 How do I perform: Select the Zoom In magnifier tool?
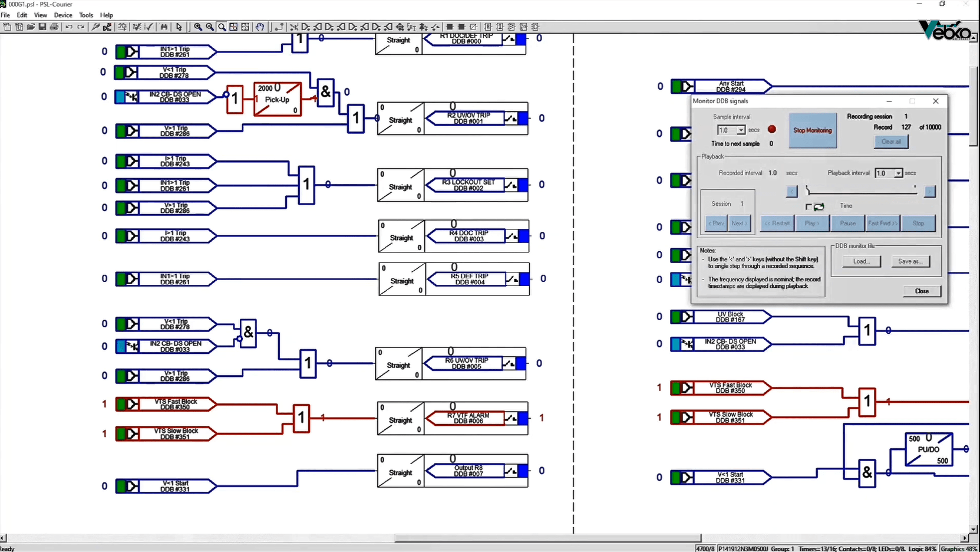(x=198, y=27)
